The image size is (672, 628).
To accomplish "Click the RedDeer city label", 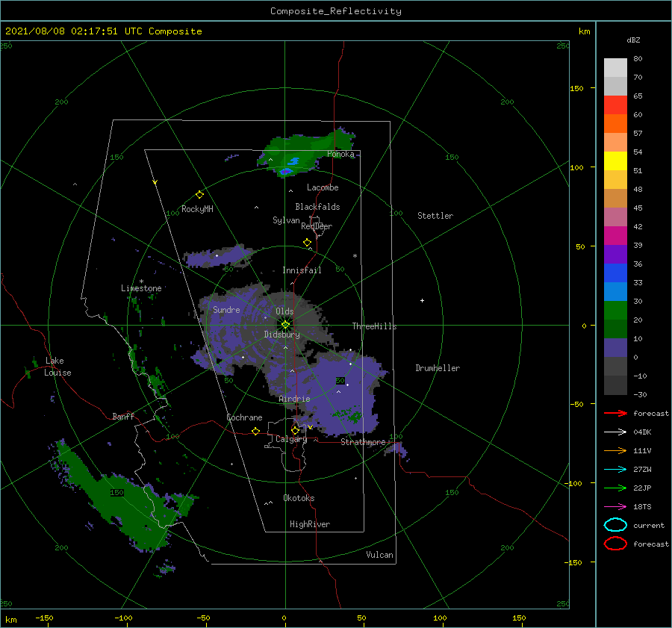I will (317, 226).
